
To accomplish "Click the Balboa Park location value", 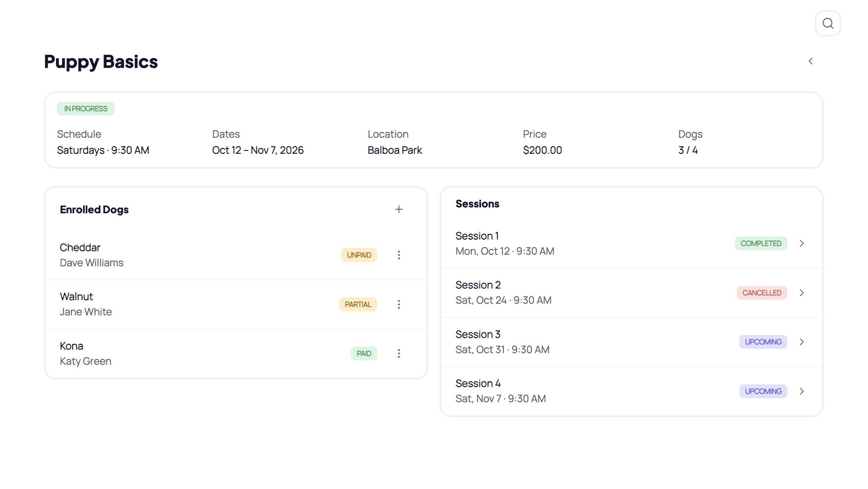I will point(395,150).
